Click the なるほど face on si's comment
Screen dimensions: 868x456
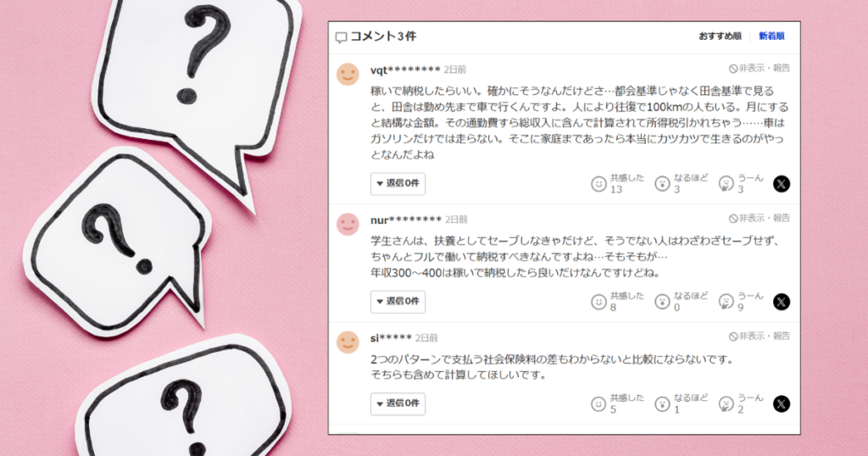click(662, 404)
